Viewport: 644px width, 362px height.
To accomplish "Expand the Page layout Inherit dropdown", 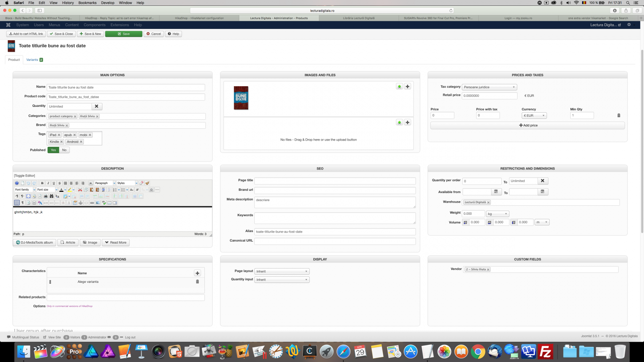I will coord(282,271).
